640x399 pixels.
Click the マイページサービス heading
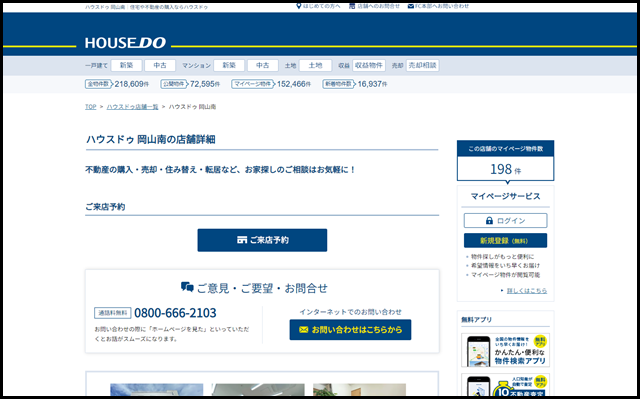(505, 196)
